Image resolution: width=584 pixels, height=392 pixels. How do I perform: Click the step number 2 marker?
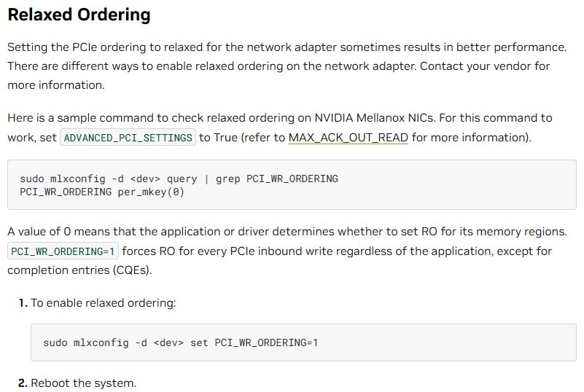(23, 383)
